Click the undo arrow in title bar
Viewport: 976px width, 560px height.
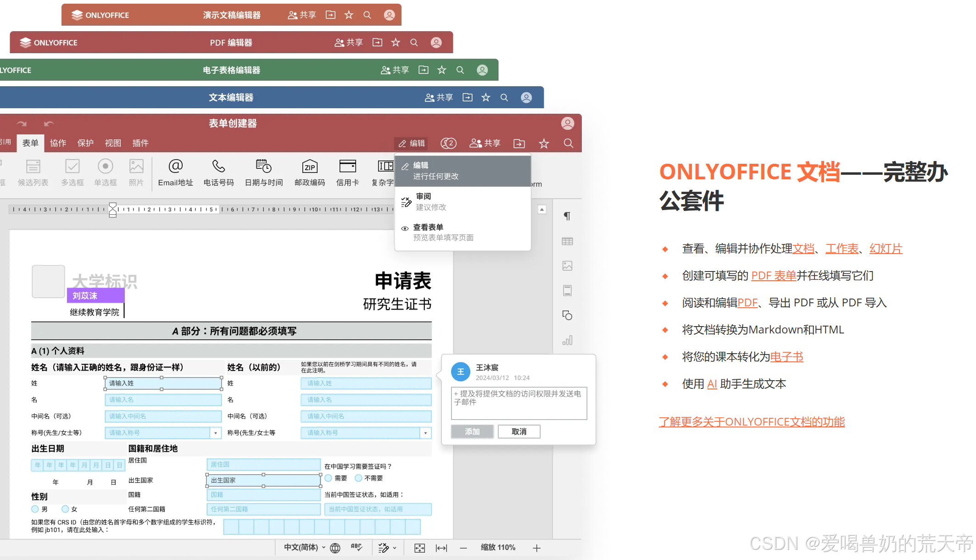pyautogui.click(x=49, y=123)
